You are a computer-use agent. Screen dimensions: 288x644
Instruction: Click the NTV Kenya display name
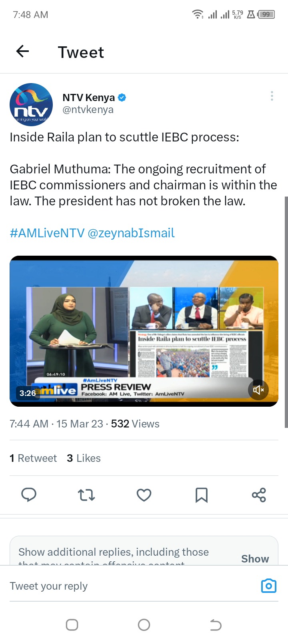pos(89,97)
